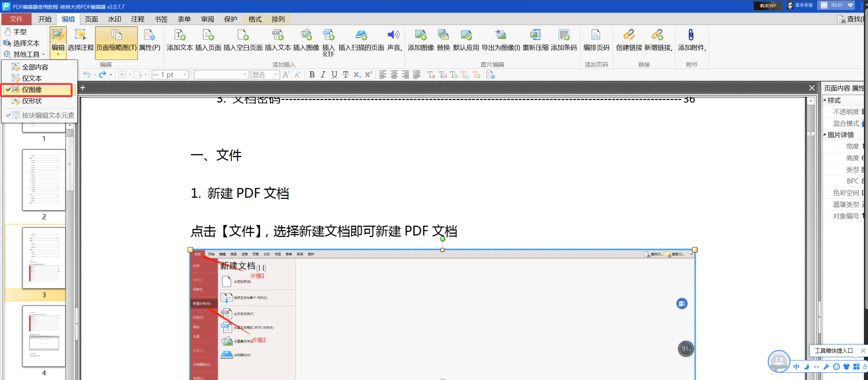Collapse the 图片详情 section in properties

(x=825, y=135)
